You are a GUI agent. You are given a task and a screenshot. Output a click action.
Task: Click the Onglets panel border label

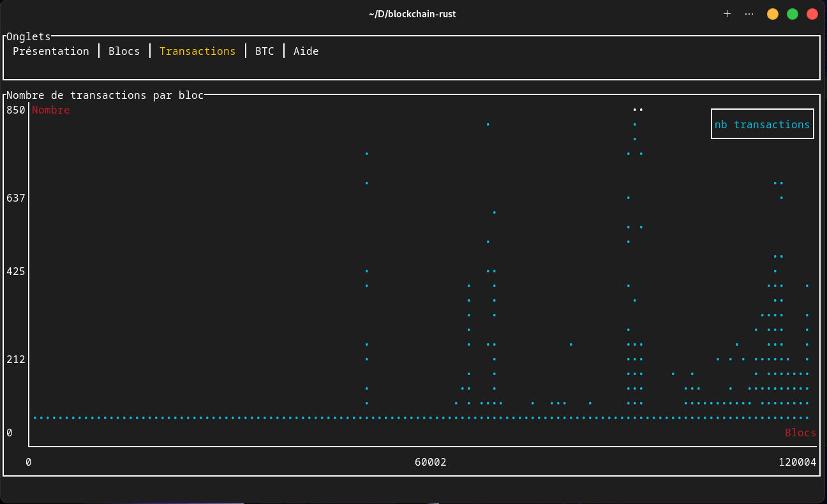click(28, 36)
